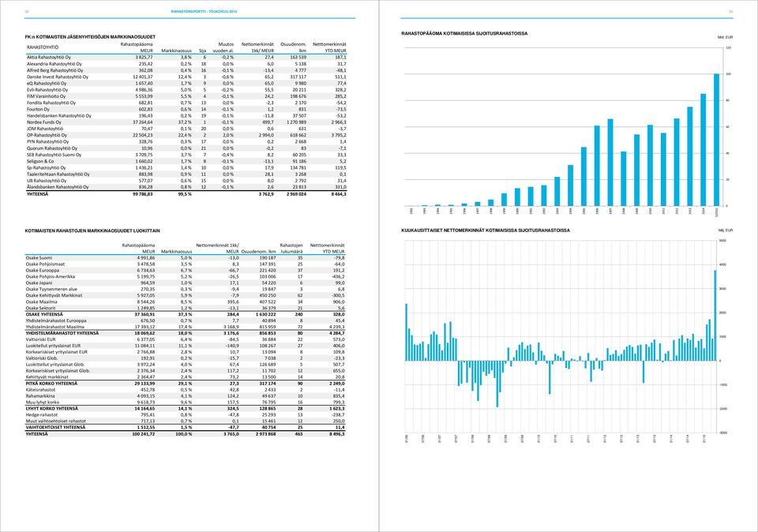Screen dimensions: 758x532
Task: Select 'Osake Kehittyvät Markkinat' row name
Action: [x=54, y=295]
